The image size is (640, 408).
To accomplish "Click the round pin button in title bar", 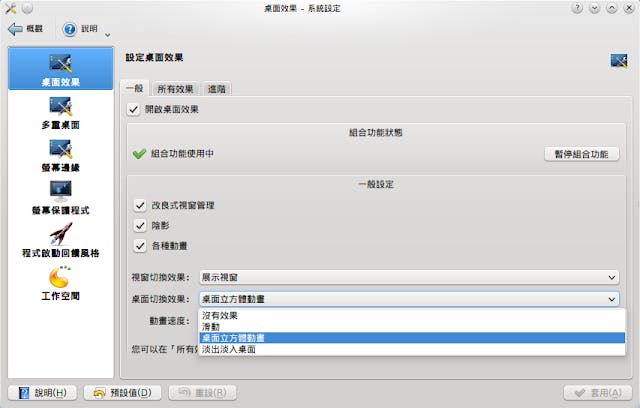I will point(27,8).
